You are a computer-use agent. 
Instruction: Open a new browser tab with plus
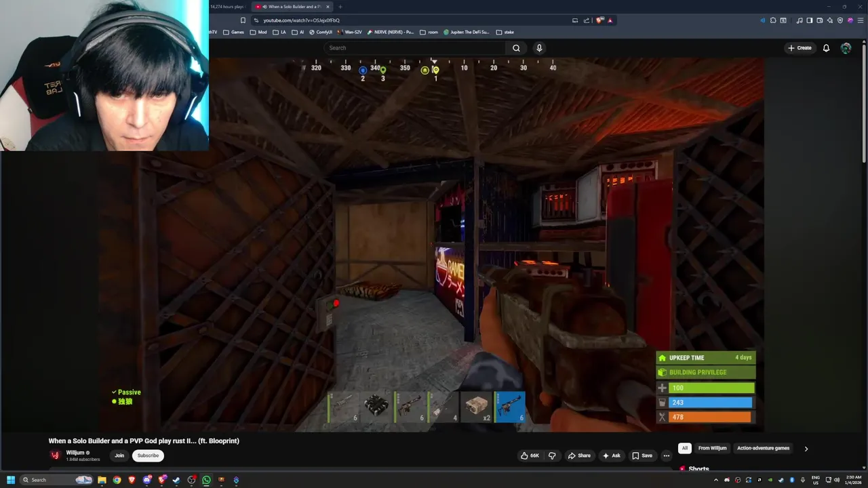coord(340,7)
